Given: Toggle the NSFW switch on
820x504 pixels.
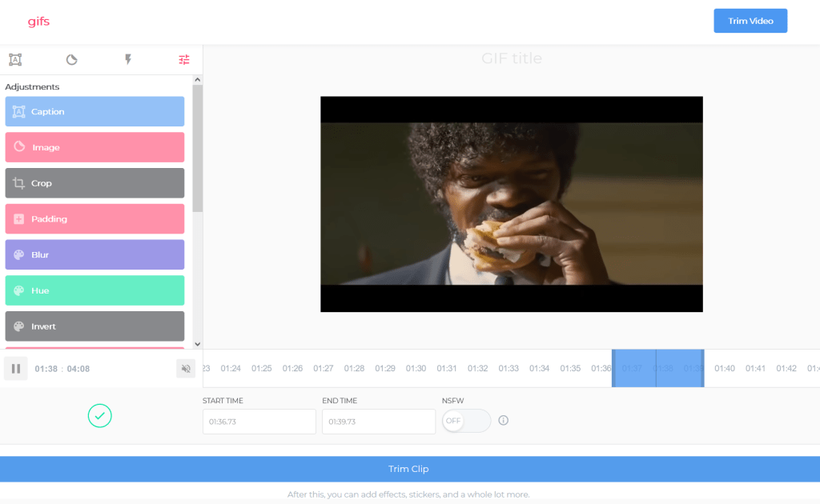Looking at the screenshot, I should pyautogui.click(x=466, y=421).
